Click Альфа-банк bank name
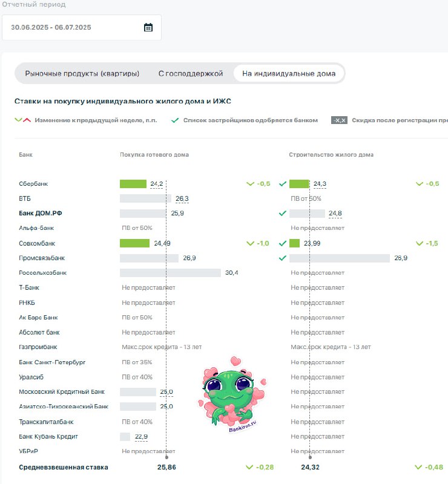 36,228
